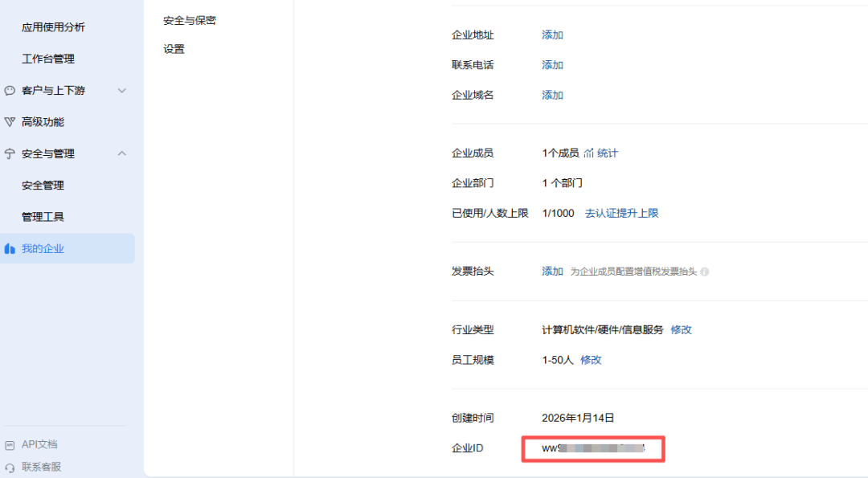Click the 客户与上下游 chat bubble icon
This screenshot has height=478, width=868.
point(7,90)
